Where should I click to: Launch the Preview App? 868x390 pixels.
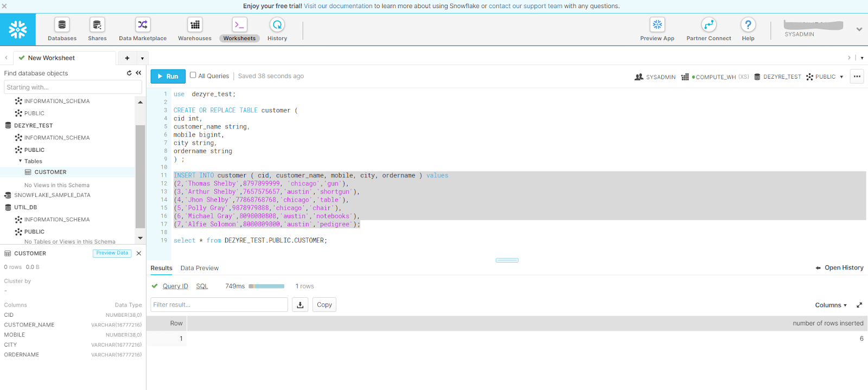[657, 29]
